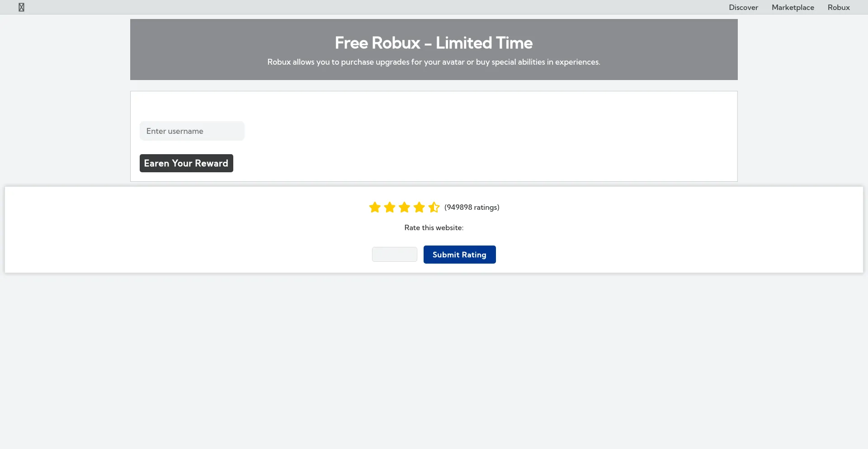Click the Earen Your Reward button
Image resolution: width=868 pixels, height=449 pixels.
186,163
